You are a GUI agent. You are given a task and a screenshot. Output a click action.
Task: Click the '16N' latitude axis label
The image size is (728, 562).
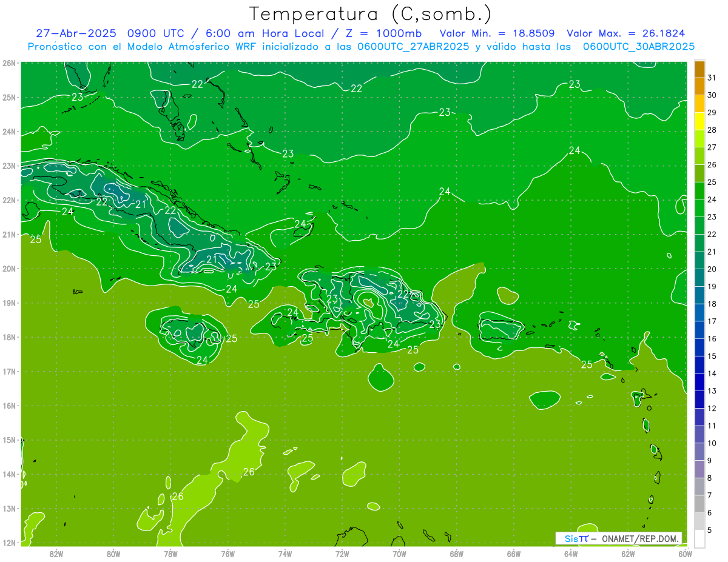click(9, 406)
